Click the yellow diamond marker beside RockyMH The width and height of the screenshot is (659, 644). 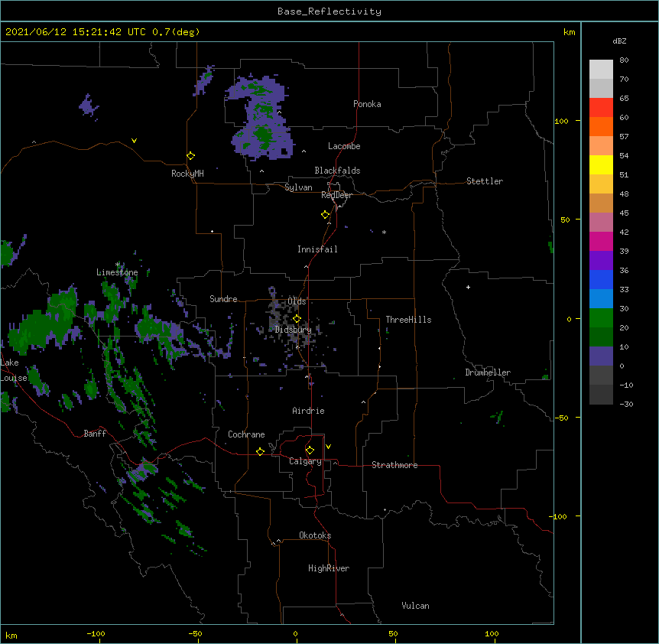point(190,155)
